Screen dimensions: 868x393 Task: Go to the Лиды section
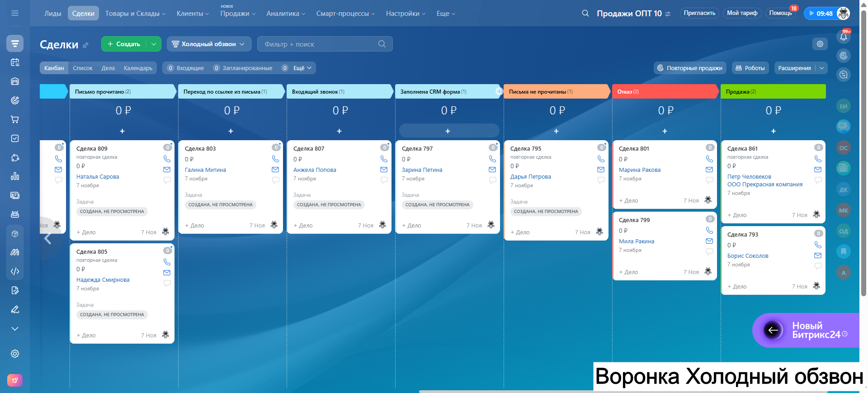(53, 14)
